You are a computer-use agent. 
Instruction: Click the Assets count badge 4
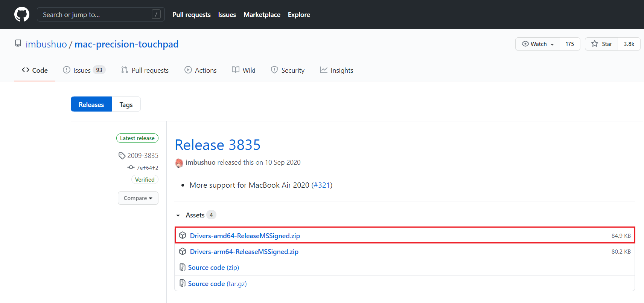coord(211,215)
